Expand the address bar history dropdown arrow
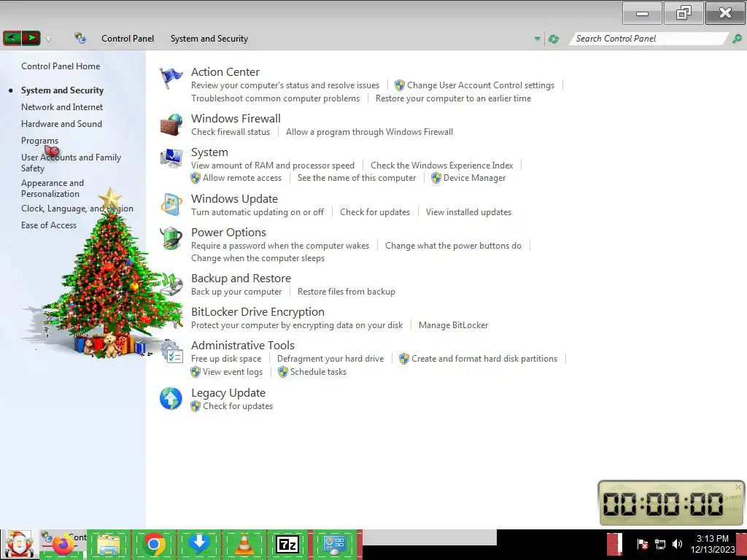This screenshot has width=747, height=560. pyautogui.click(x=538, y=39)
